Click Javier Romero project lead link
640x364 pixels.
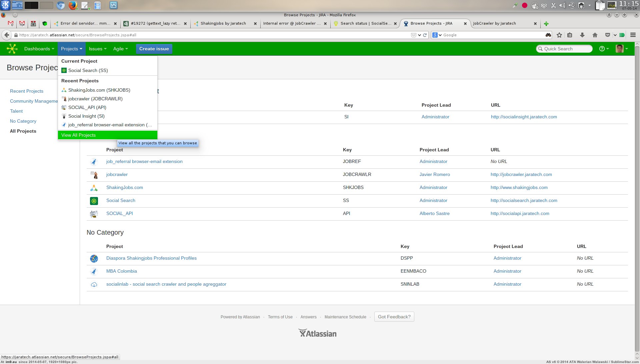click(435, 174)
